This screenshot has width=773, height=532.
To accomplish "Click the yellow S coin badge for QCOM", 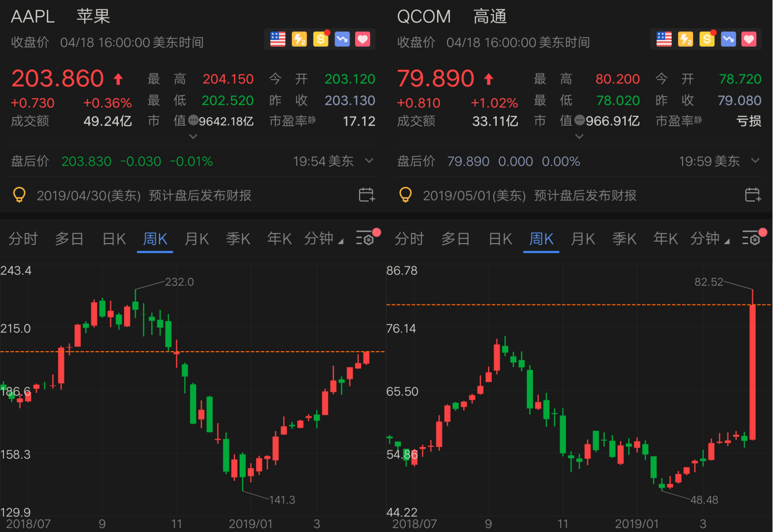I will pyautogui.click(x=707, y=39).
